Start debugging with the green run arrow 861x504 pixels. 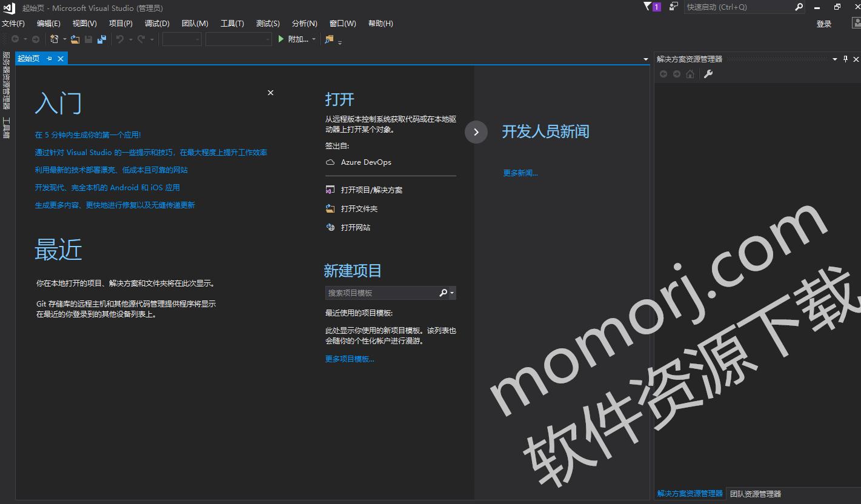click(280, 38)
